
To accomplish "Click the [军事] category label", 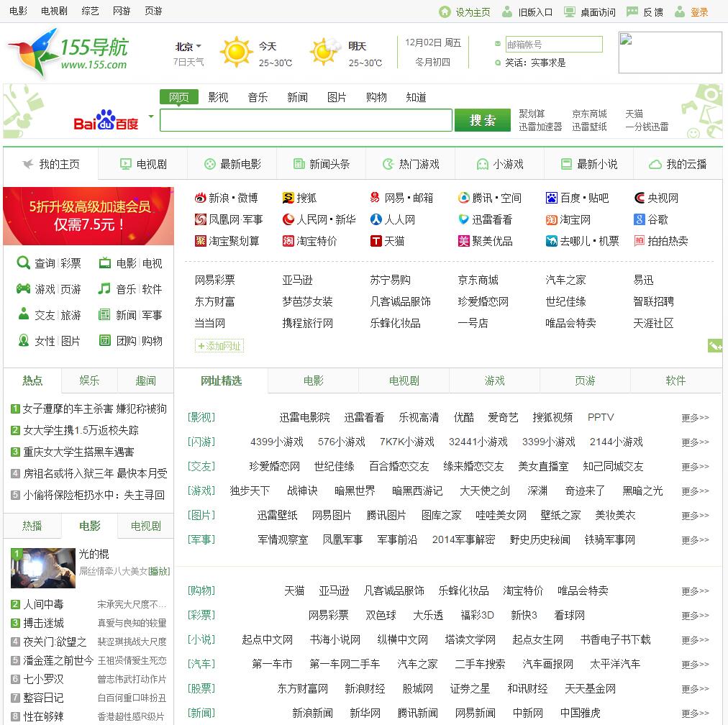I will 201,539.
